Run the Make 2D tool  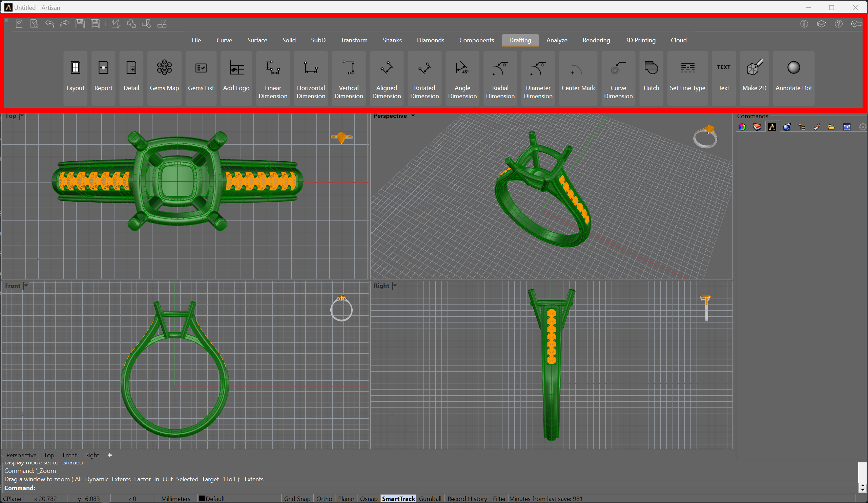pos(754,78)
